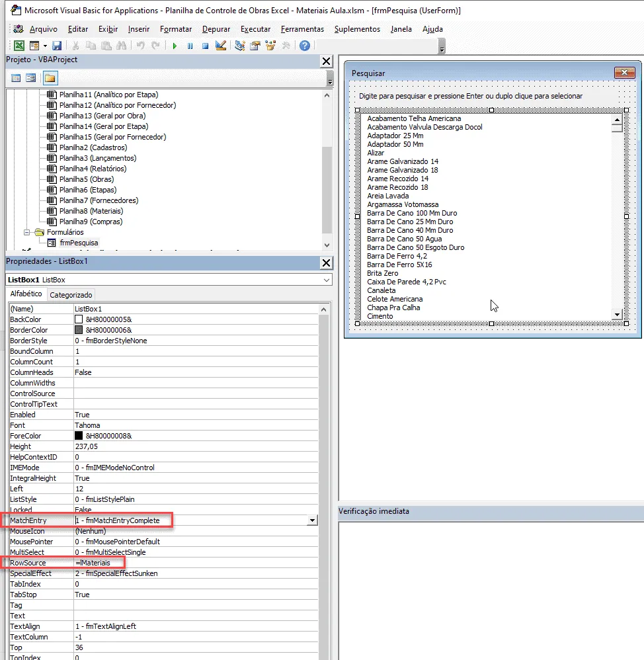Save the project with the floppy disk icon

point(57,46)
